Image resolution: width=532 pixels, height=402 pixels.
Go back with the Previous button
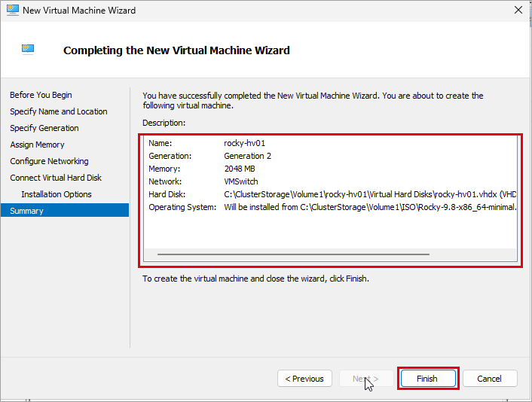click(x=304, y=378)
